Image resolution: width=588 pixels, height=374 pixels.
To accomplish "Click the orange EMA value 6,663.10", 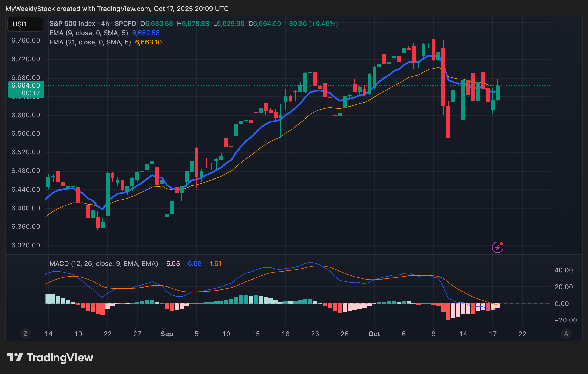I will 148,42.
